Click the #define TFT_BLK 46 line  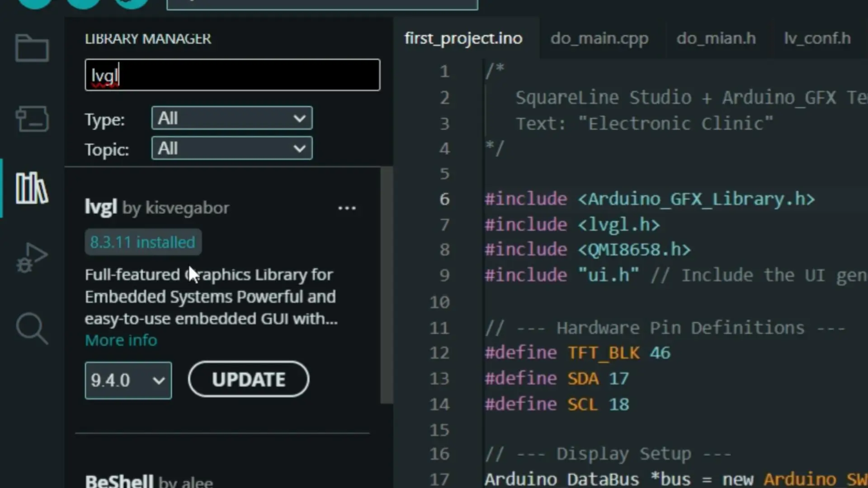point(577,353)
